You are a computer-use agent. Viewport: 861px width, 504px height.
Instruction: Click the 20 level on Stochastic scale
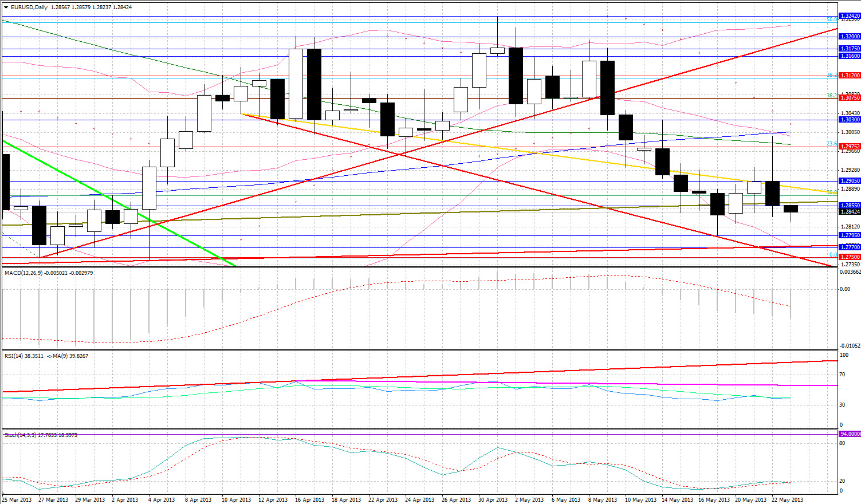click(x=842, y=481)
